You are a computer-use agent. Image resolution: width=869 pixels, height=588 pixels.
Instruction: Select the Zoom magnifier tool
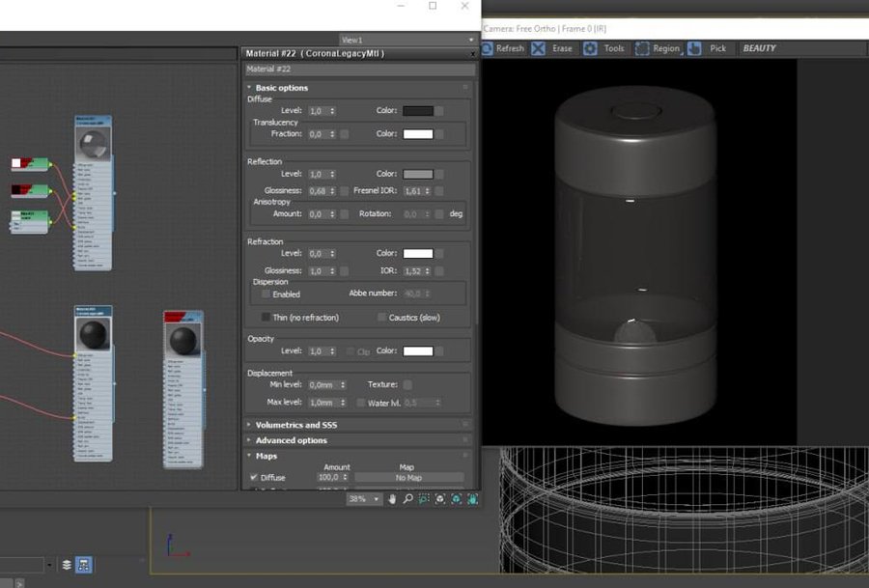pyautogui.click(x=407, y=499)
